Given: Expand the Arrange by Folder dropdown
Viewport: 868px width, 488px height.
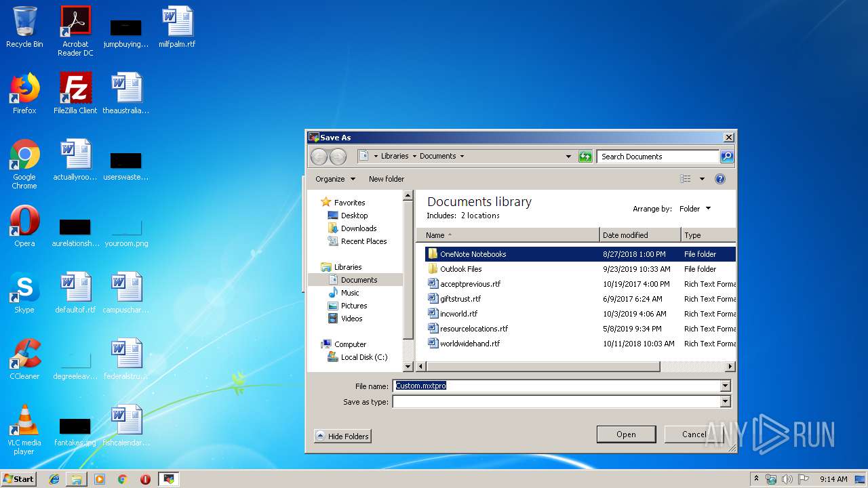Looking at the screenshot, I should click(695, 209).
